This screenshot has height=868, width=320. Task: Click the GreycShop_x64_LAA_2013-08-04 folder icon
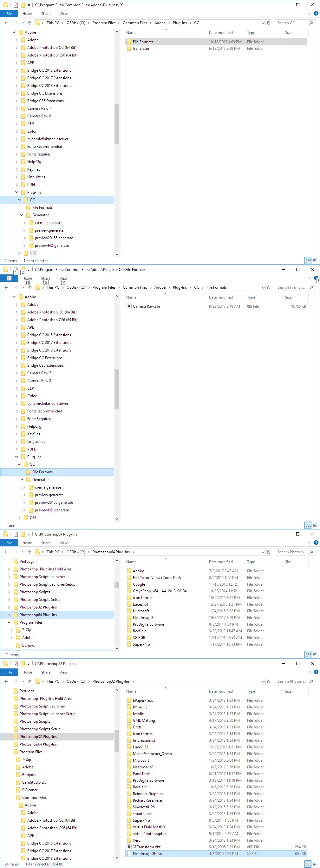pyautogui.click(x=129, y=591)
